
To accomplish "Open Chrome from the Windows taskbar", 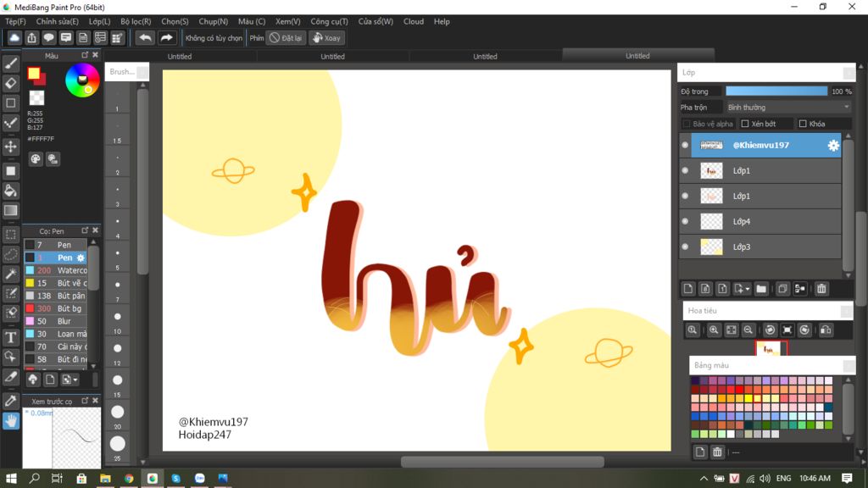I will click(x=129, y=479).
